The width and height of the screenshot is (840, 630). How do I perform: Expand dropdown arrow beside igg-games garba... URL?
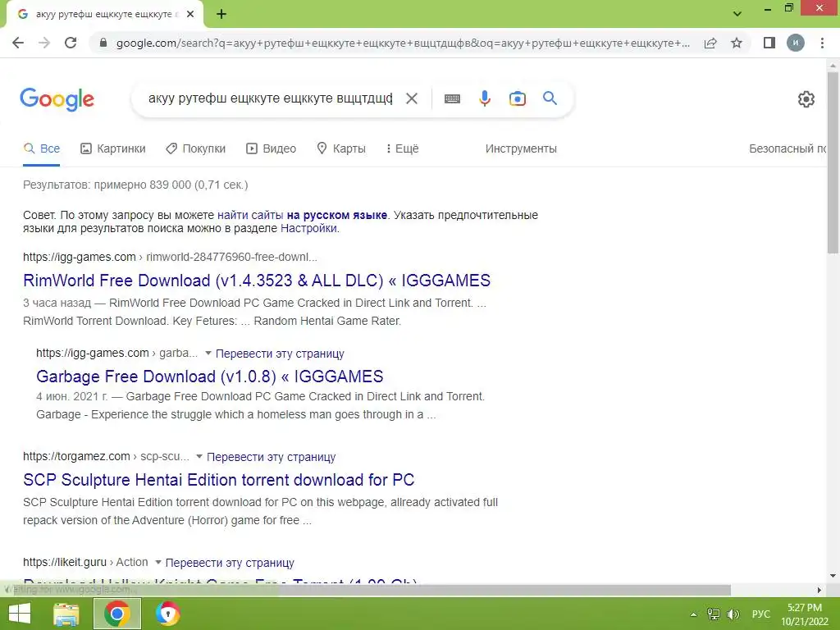click(x=208, y=353)
